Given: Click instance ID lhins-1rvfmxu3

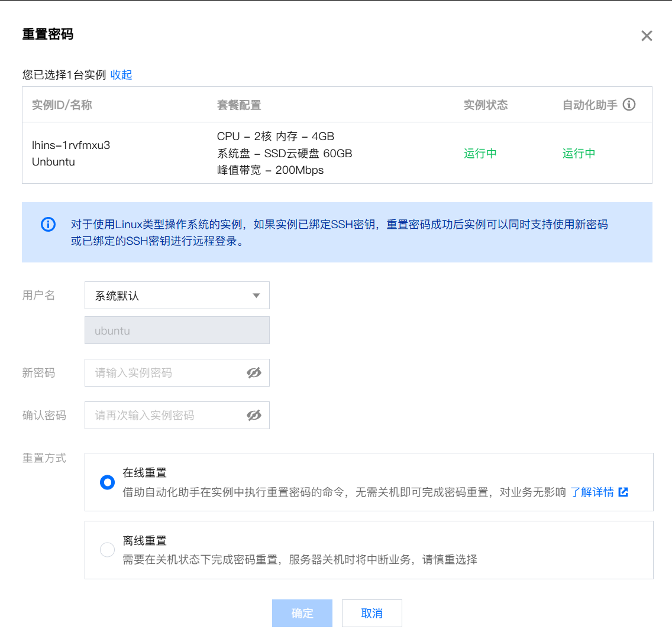Looking at the screenshot, I should [71, 145].
